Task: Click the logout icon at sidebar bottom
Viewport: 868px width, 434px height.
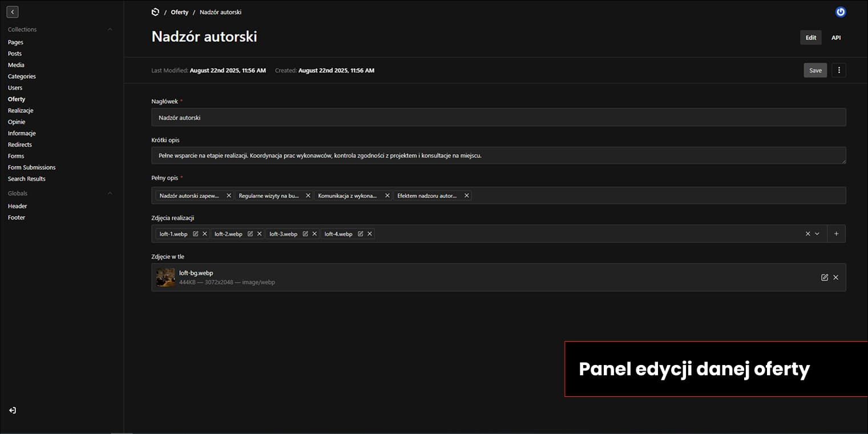Action: coord(13,411)
